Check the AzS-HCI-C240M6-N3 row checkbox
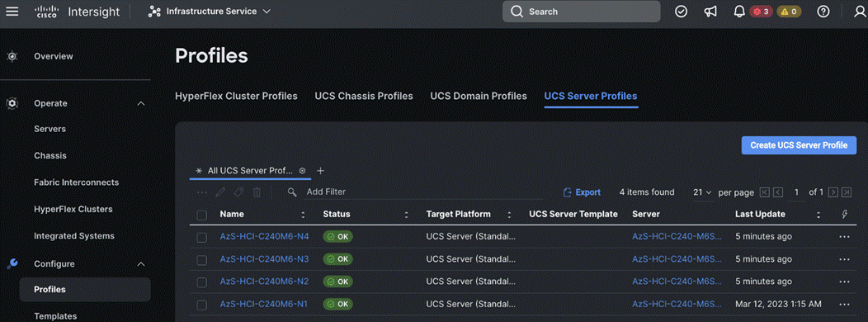The image size is (868, 322). pos(202,260)
